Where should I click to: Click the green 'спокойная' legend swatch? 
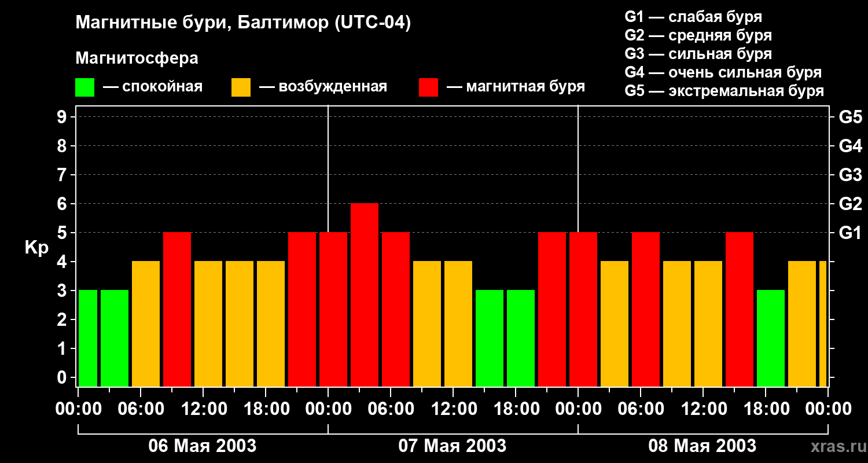coord(84,87)
